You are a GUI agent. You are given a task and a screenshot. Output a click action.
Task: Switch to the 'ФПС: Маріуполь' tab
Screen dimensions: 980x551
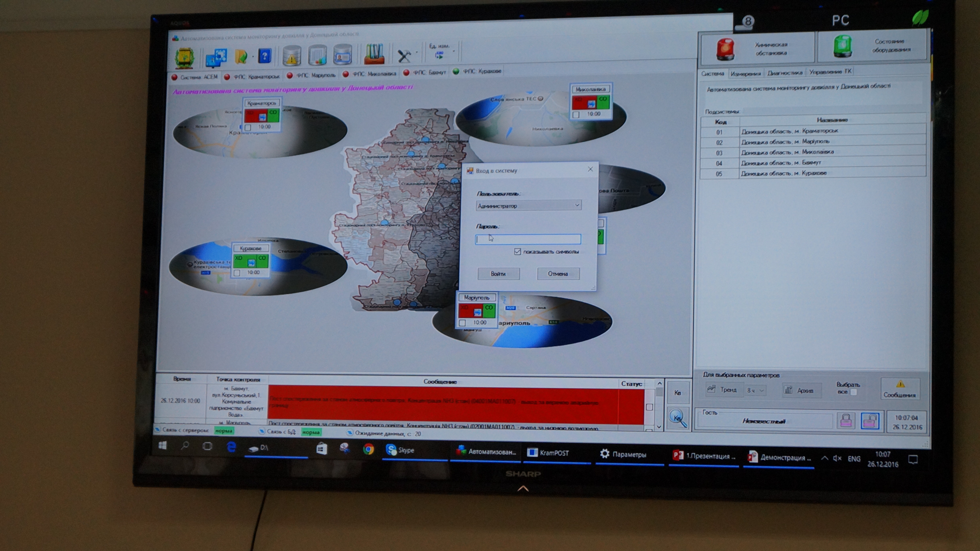311,75
